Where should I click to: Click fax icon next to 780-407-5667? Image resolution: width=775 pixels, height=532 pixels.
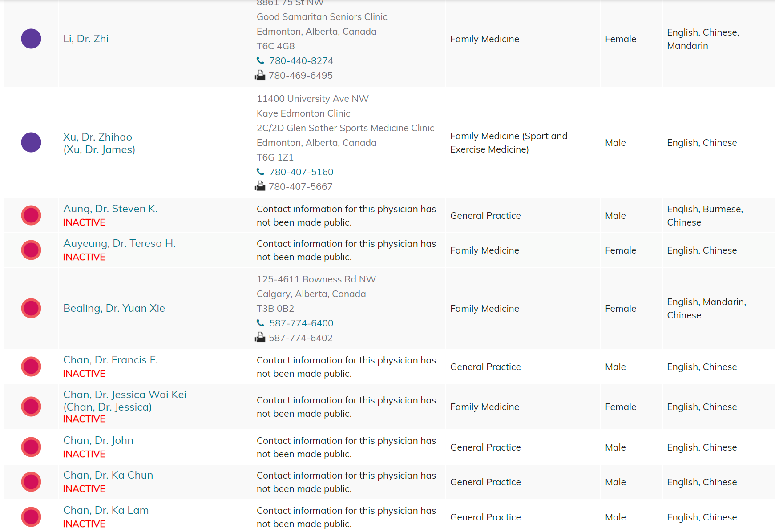pyautogui.click(x=260, y=186)
